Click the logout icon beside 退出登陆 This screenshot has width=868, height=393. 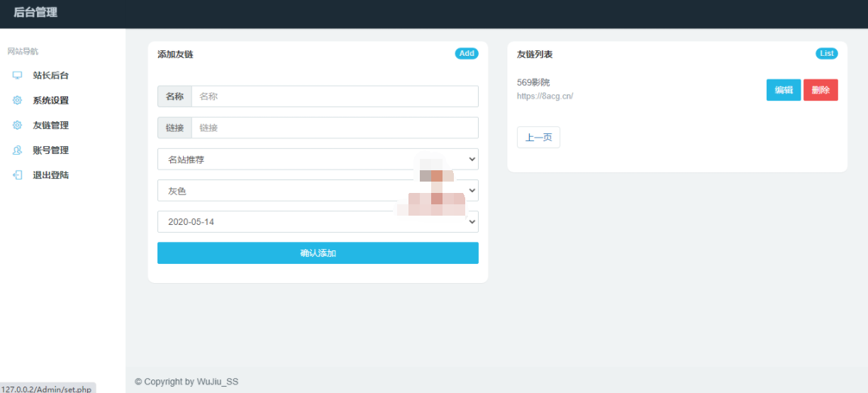17,175
